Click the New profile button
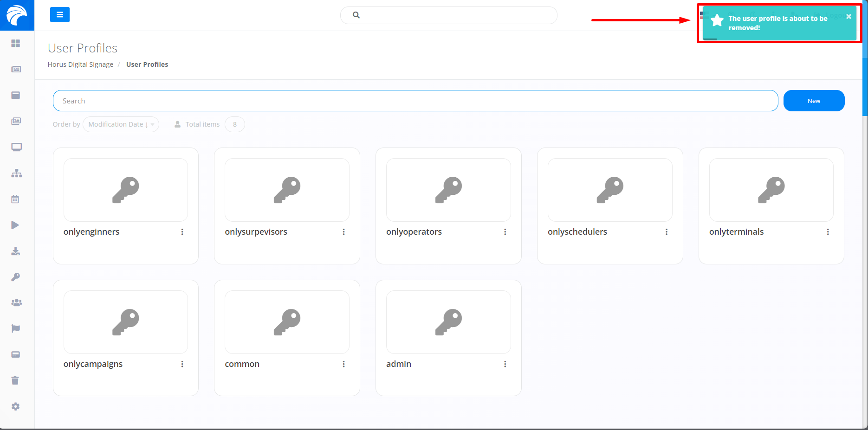The image size is (868, 430). pyautogui.click(x=814, y=101)
